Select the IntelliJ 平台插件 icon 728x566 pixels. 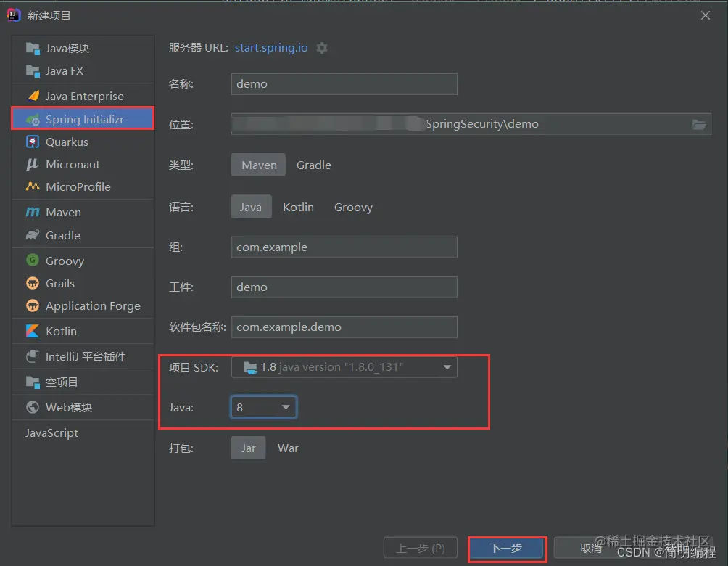[33, 356]
